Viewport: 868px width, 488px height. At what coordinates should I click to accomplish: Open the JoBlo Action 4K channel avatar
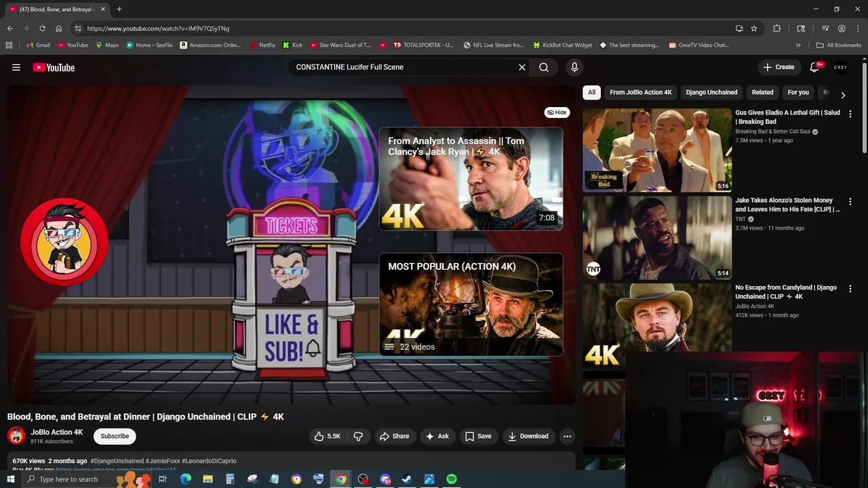coord(16,436)
